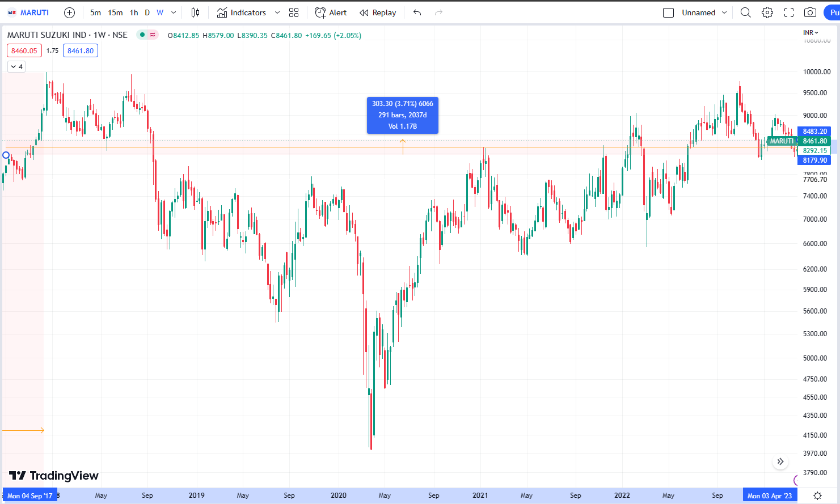Switch to the 5m timeframe
Image resolution: width=840 pixels, height=504 pixels.
95,12
